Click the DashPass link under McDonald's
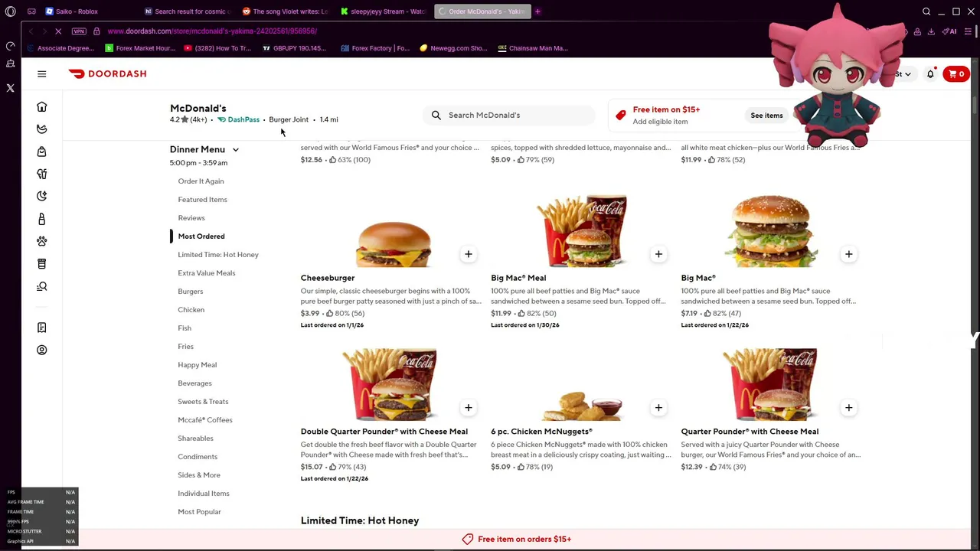The height and width of the screenshot is (551, 980). tap(239, 119)
